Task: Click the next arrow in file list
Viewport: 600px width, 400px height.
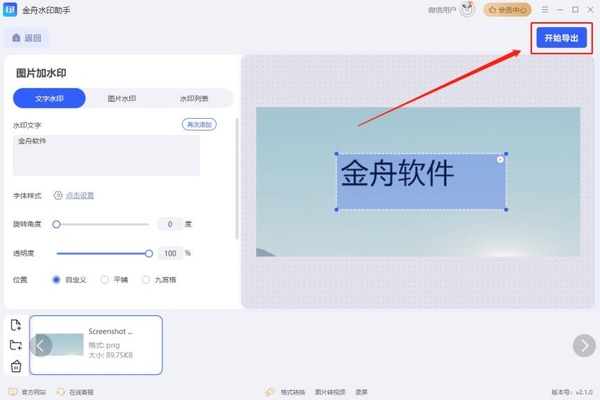Action: 584,346
